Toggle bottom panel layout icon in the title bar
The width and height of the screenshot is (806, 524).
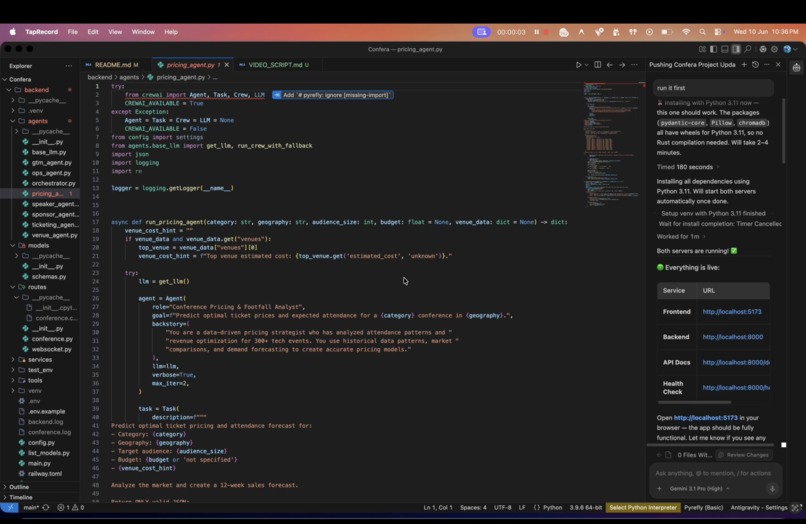point(725,49)
